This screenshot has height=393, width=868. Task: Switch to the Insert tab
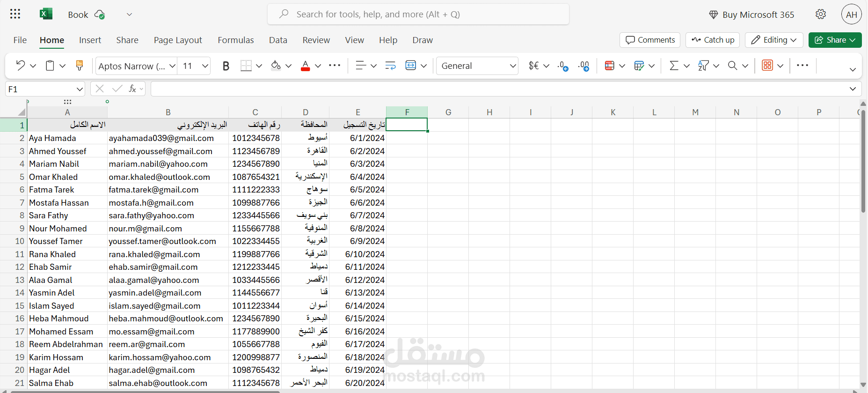click(90, 40)
